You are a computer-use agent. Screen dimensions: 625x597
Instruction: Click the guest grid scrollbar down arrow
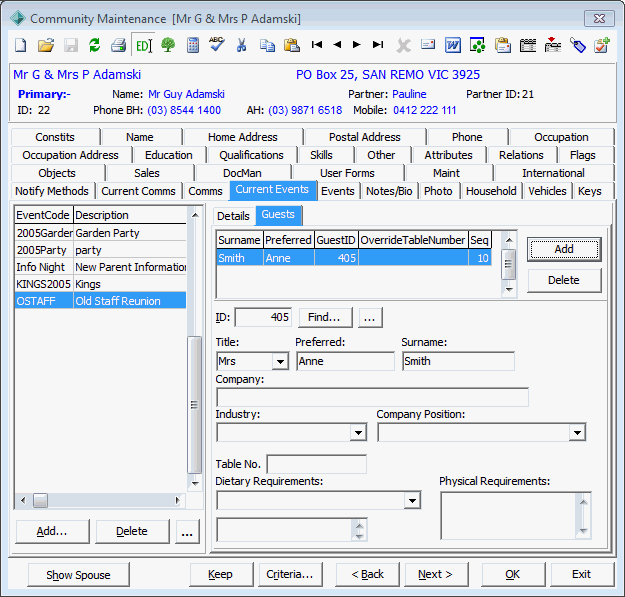coord(509,290)
